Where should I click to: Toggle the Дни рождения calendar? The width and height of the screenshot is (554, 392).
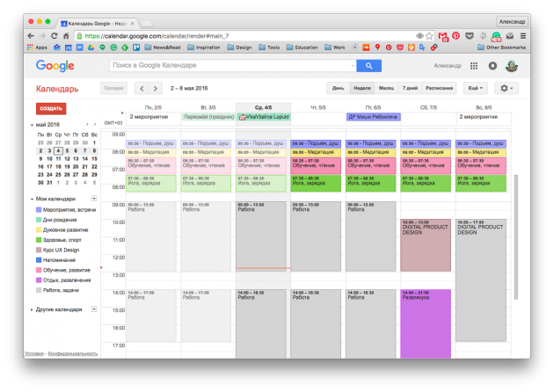coord(39,219)
